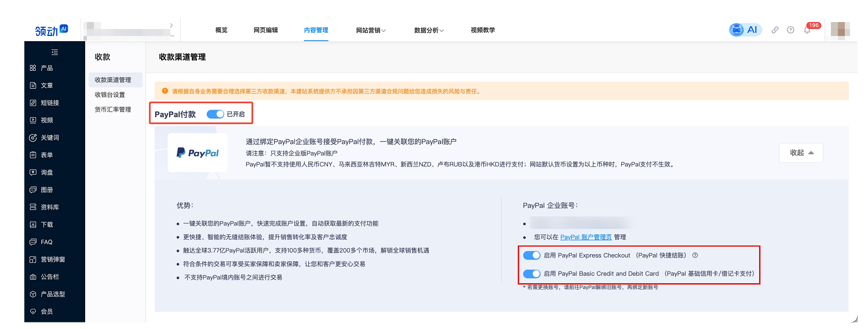Open the PayPal 账户管理页 link

coord(586,237)
